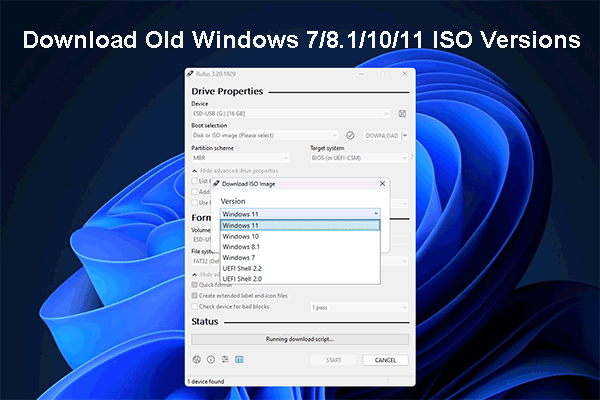This screenshot has width=600, height=400.
Task: Toggle the List USB hard drives checkbox
Action: point(195,181)
